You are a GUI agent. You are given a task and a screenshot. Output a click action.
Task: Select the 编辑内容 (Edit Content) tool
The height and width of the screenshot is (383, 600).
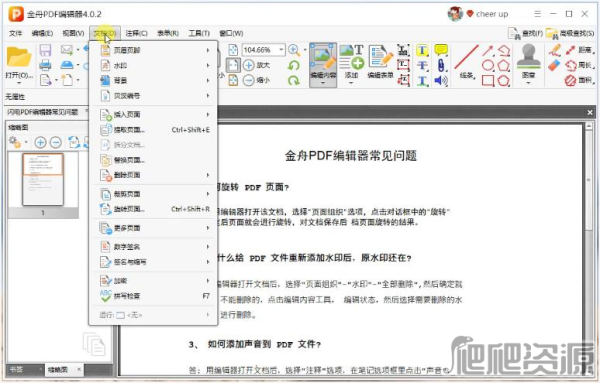(x=323, y=65)
